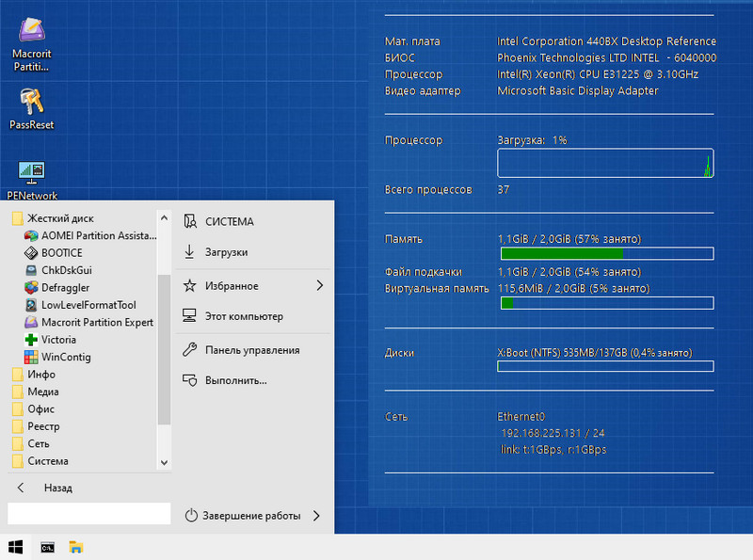This screenshot has width=753, height=560.
Task: Click the Загрузки download arrow icon
Action: pos(190,251)
